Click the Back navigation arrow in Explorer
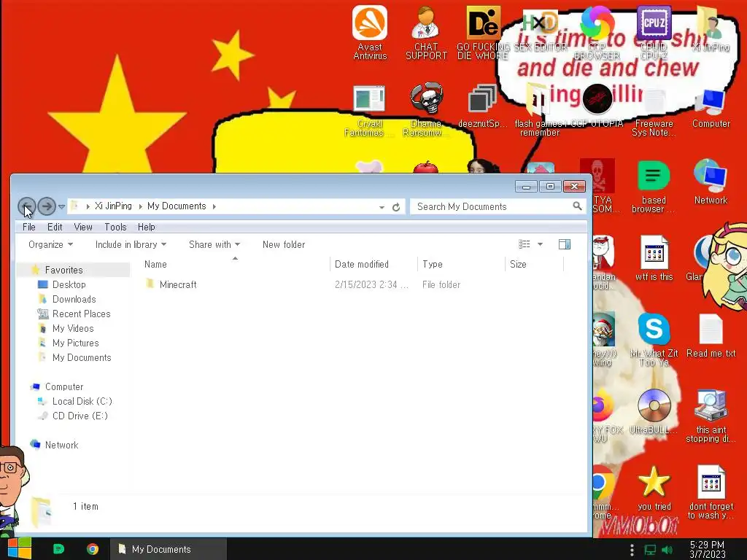The width and height of the screenshot is (747, 560). (27, 206)
